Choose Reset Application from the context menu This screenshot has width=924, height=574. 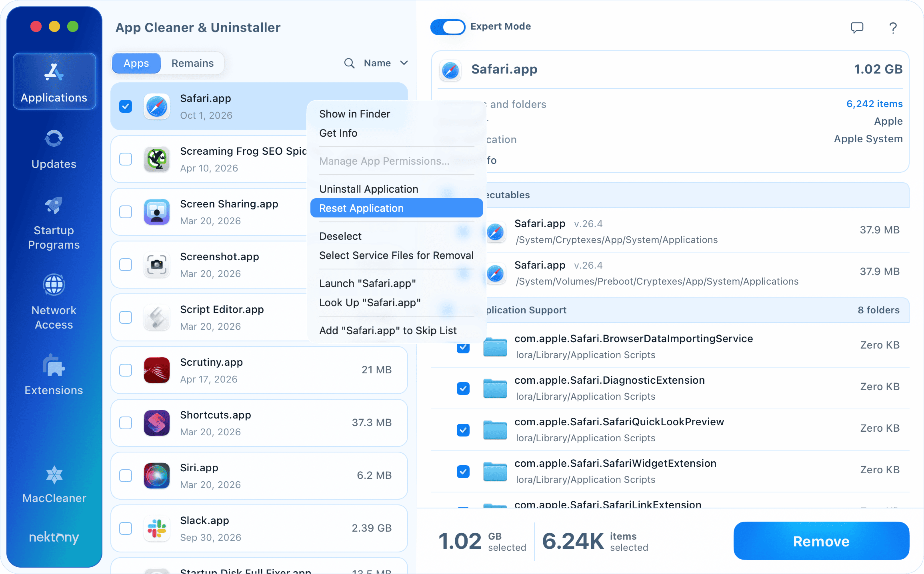point(396,208)
